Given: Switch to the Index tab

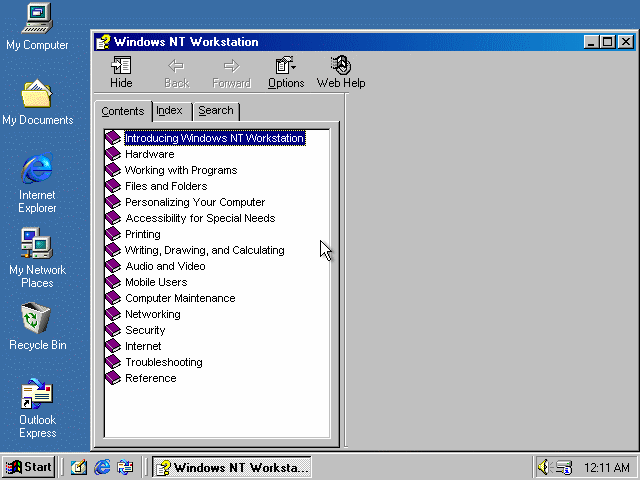Looking at the screenshot, I should click(x=169, y=111).
